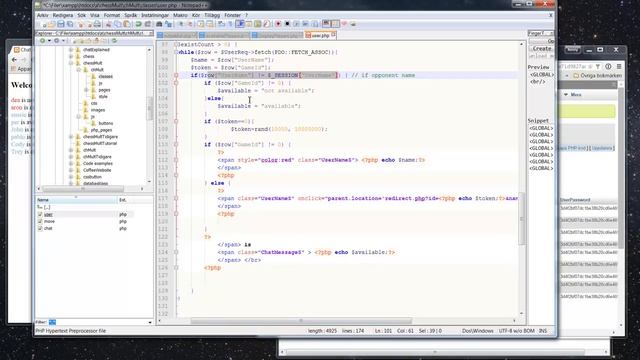Click the dan username link in the left browser

(15, 100)
